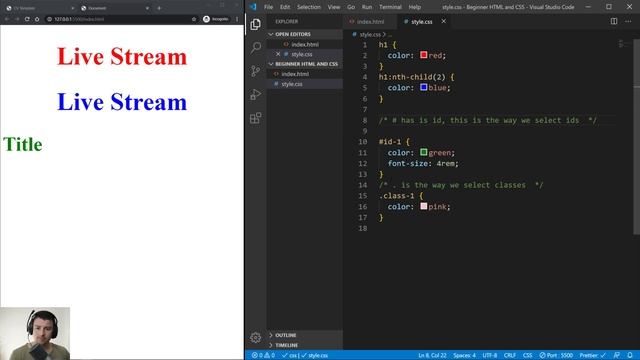Select style.css in project folder tree
This screenshot has width=640, height=360.
coord(305,84)
